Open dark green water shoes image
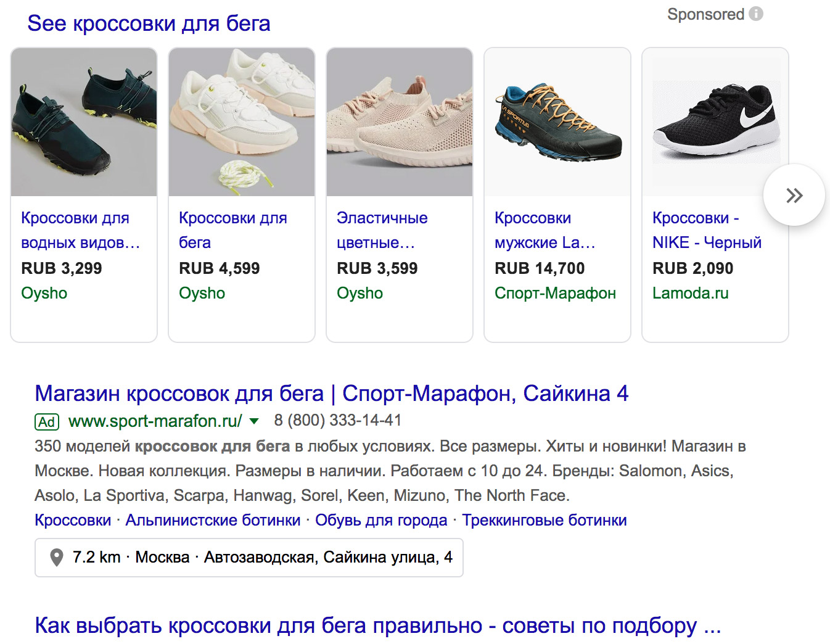 [x=84, y=122]
